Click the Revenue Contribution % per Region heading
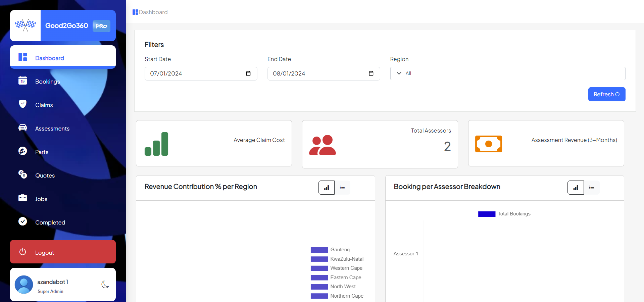 [201, 187]
